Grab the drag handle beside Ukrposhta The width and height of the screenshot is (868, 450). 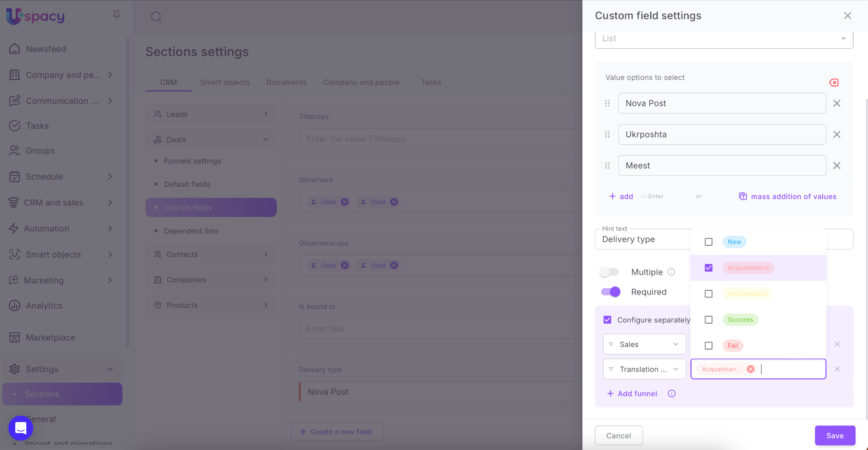point(607,135)
